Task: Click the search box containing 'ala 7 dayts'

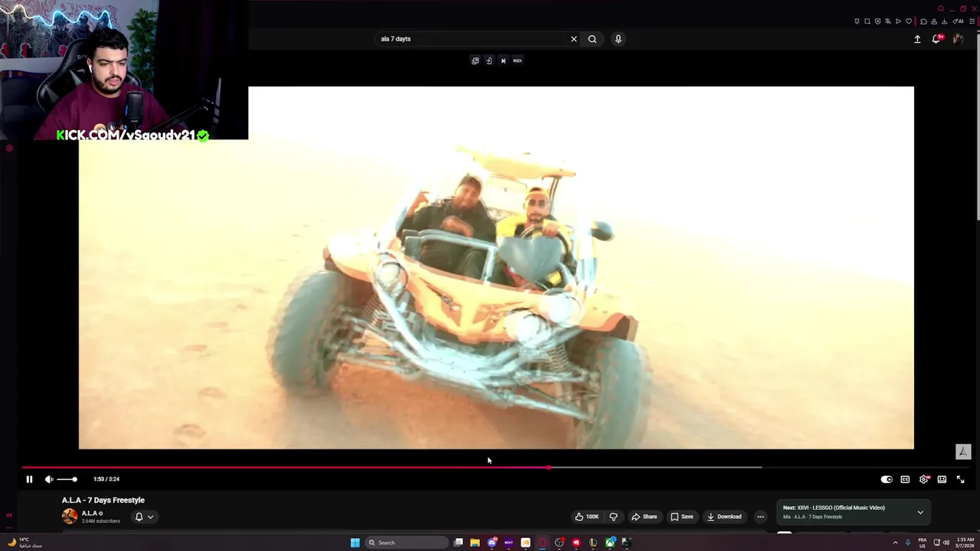Action: tap(472, 39)
